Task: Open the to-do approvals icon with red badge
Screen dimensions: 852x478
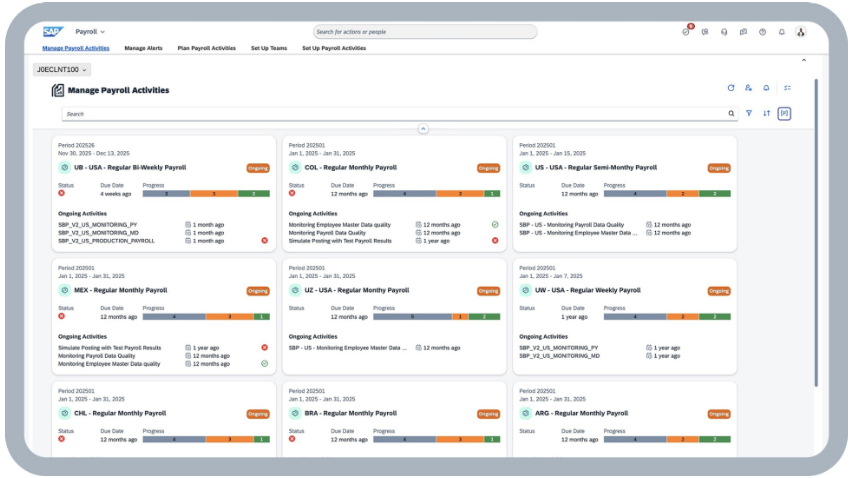Action: [686, 32]
